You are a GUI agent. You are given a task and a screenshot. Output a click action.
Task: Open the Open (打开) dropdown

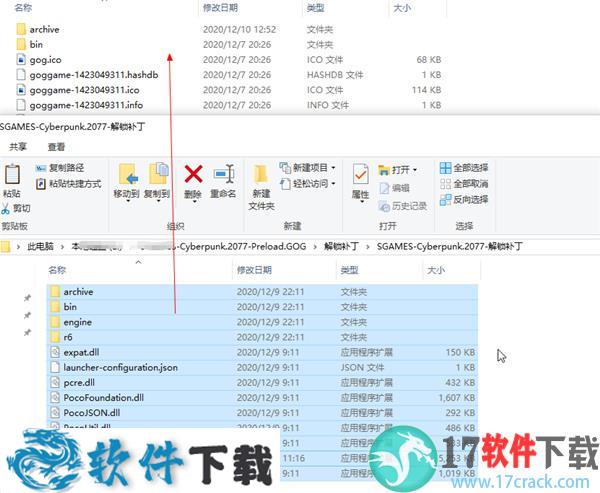(x=398, y=170)
